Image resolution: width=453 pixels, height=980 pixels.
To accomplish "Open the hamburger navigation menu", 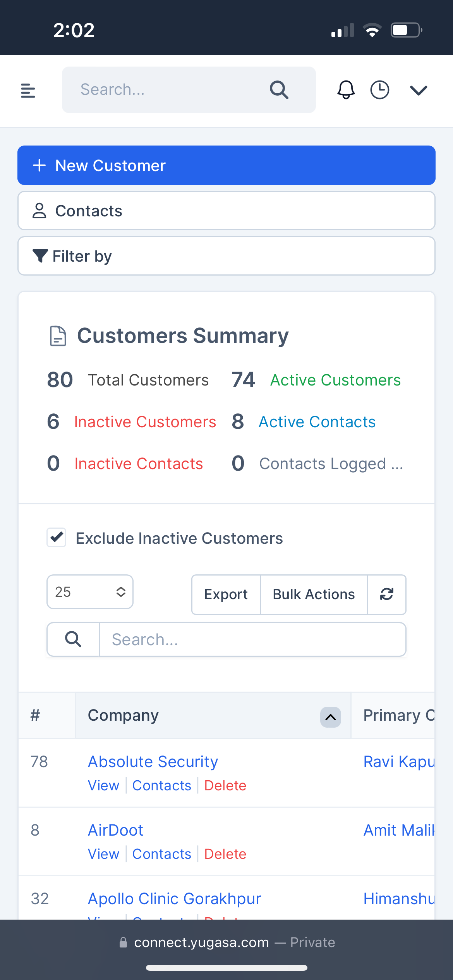I will (27, 90).
